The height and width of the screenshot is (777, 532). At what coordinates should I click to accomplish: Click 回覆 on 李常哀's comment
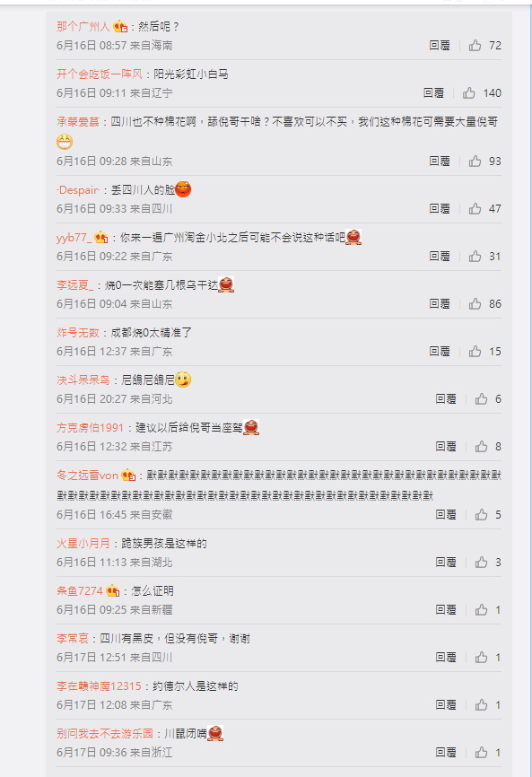(445, 658)
